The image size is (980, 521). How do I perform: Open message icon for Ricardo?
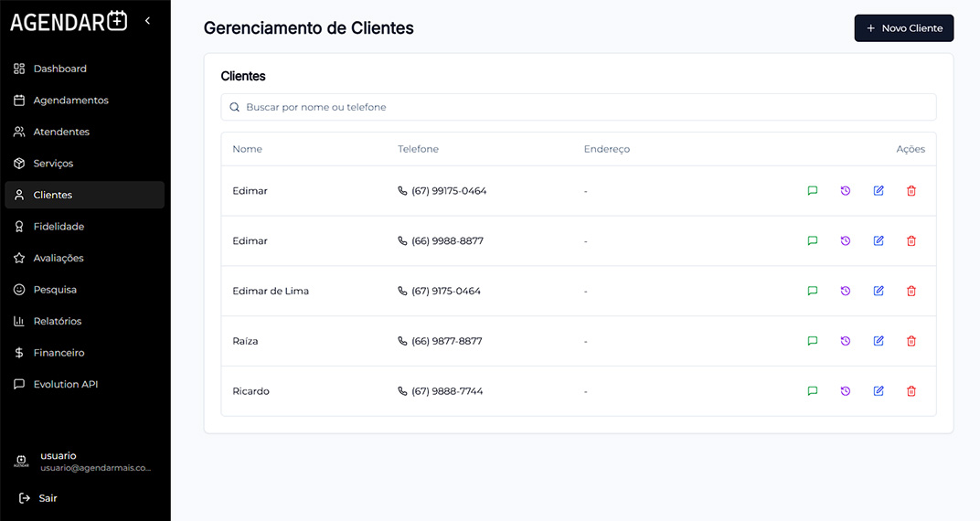click(813, 391)
